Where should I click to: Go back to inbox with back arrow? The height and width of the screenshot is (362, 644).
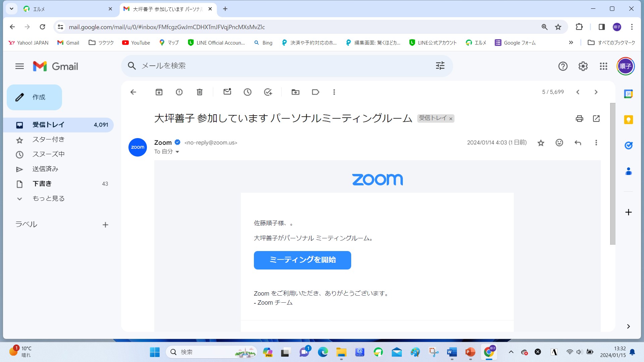pos(133,92)
